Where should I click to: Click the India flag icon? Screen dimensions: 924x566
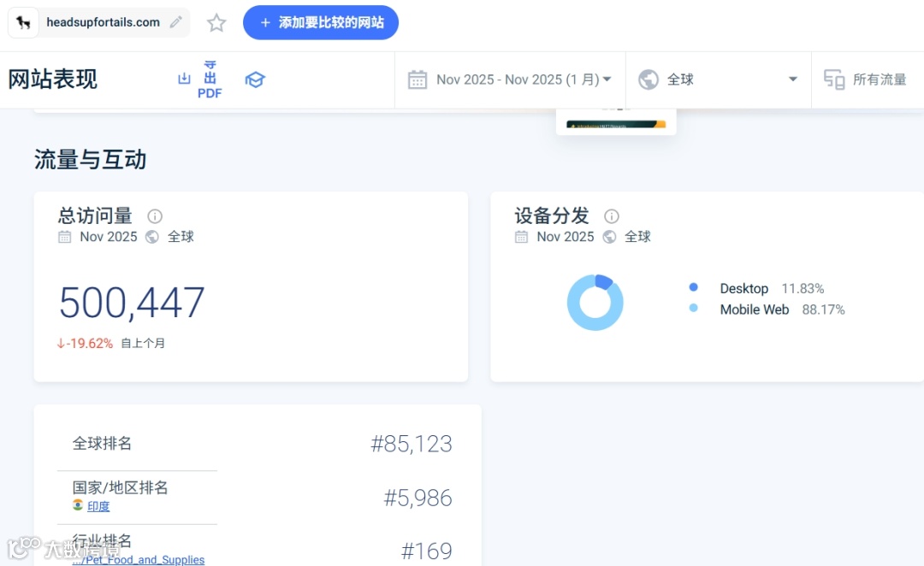(x=78, y=505)
